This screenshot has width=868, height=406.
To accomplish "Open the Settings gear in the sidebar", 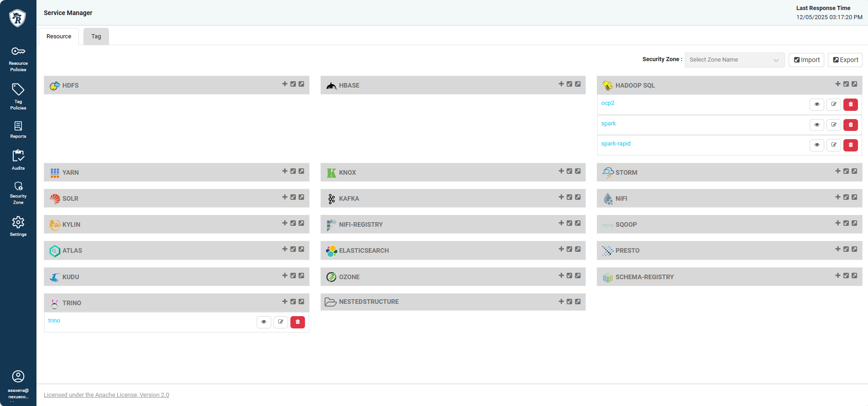I will click(x=18, y=226).
